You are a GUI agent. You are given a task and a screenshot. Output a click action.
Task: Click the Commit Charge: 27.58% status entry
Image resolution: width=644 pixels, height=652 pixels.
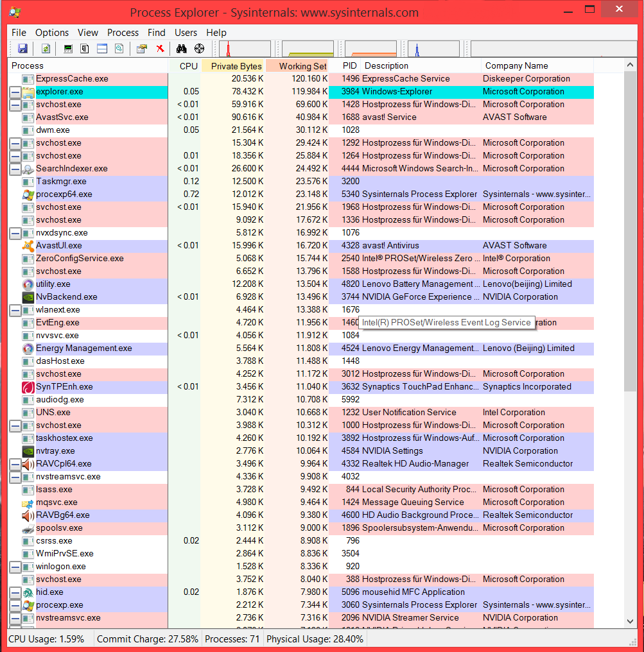coord(147,639)
